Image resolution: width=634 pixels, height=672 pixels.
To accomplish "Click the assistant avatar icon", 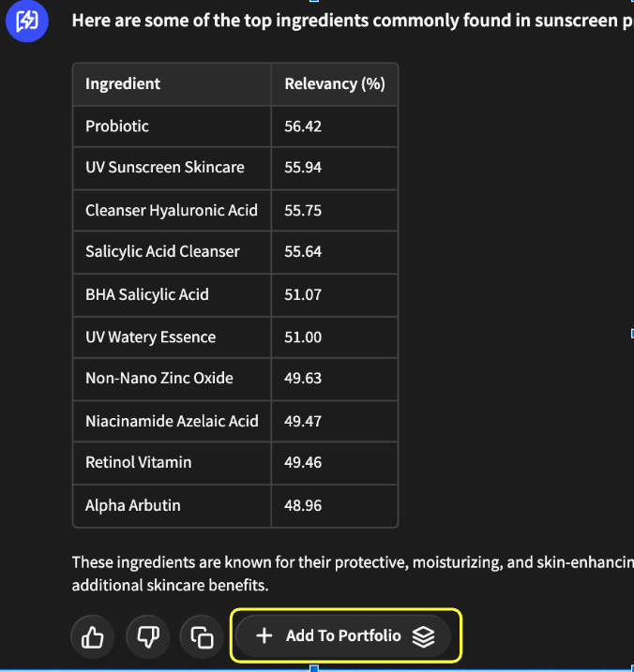I will (x=27, y=21).
